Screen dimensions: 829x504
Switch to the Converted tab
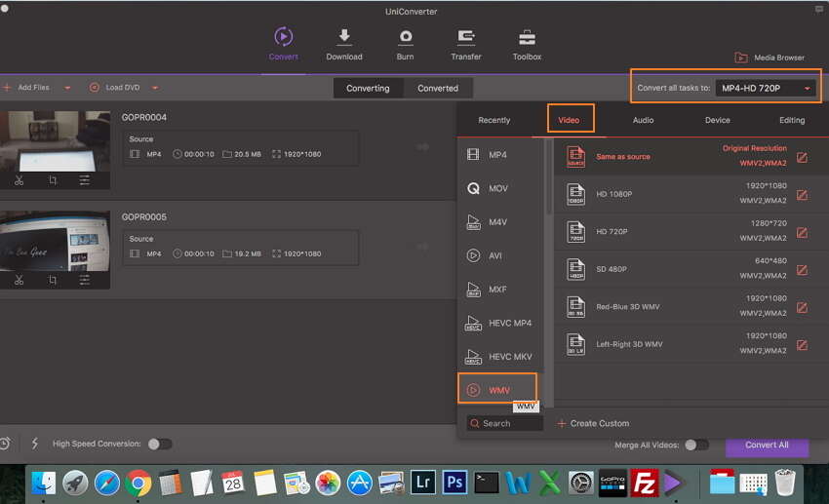click(x=438, y=89)
